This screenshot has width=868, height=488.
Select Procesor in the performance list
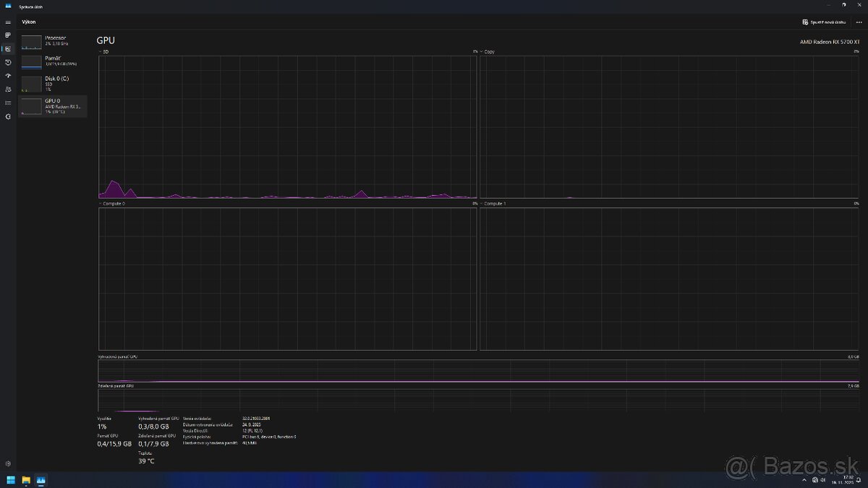(53, 40)
